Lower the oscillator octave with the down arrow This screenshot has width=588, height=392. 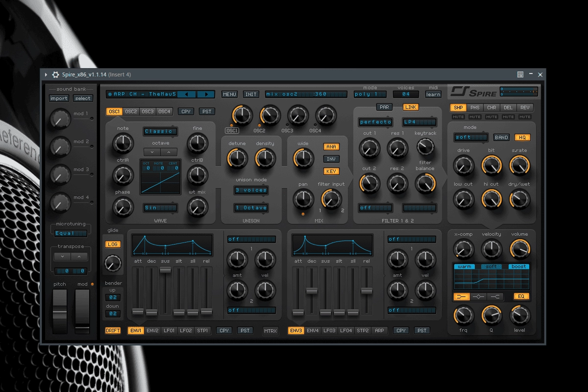(152, 152)
